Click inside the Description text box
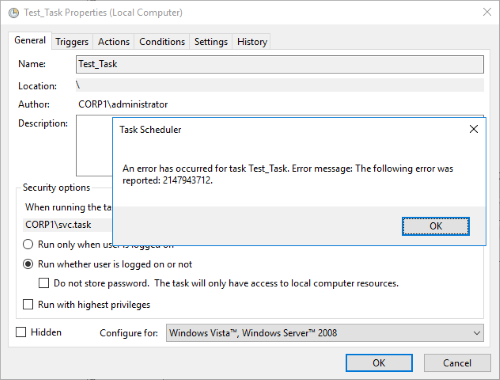Image resolution: width=500 pixels, height=380 pixels. pos(94,146)
